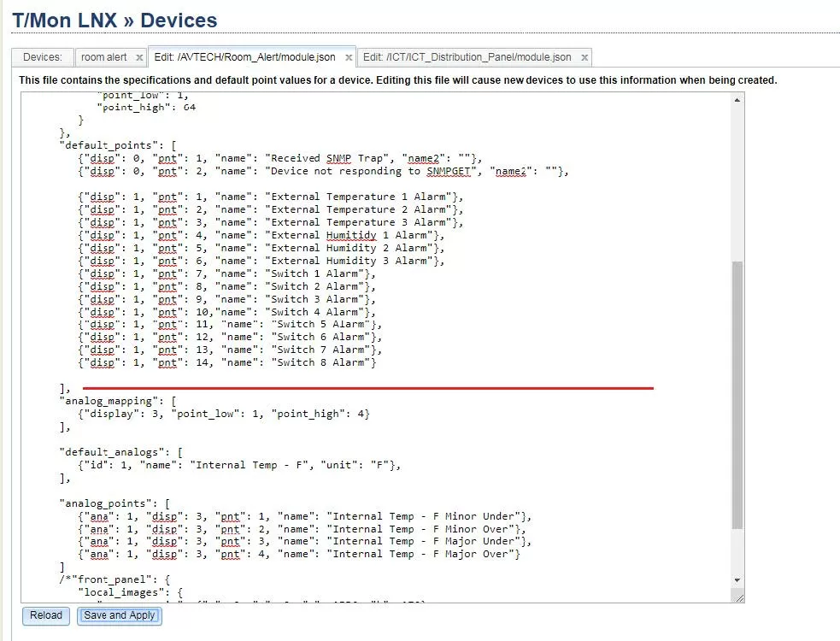840x641 pixels.
Task: Open the room alert tab
Action: (103, 57)
